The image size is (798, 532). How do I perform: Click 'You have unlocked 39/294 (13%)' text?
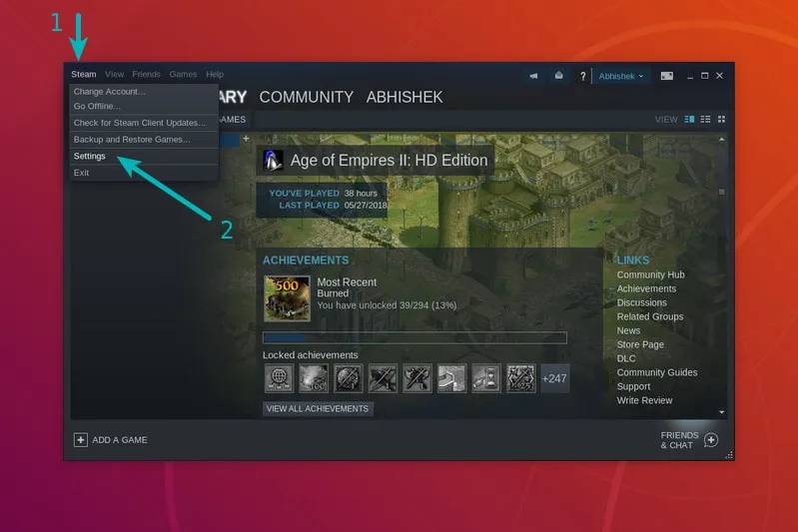click(x=387, y=305)
